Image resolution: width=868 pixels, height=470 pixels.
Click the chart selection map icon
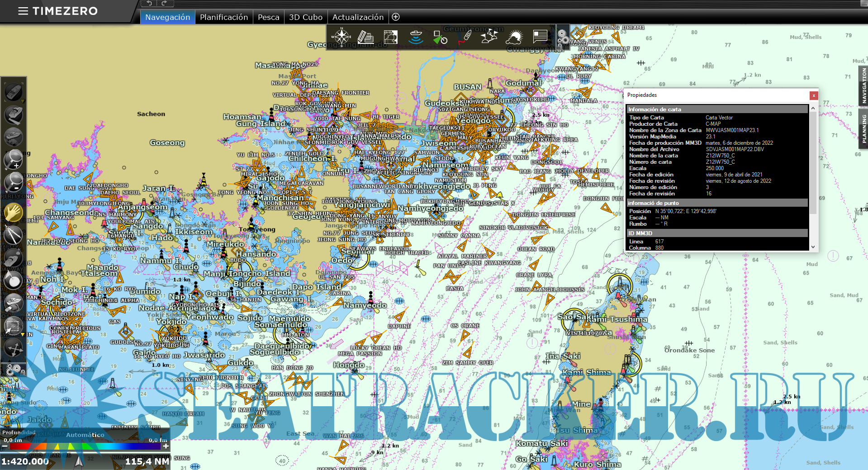point(390,37)
